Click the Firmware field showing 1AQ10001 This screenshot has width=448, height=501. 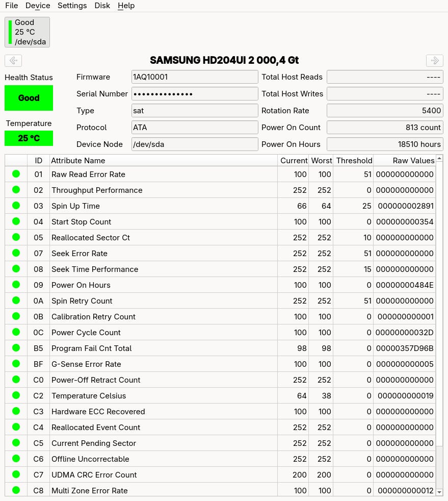pos(195,77)
